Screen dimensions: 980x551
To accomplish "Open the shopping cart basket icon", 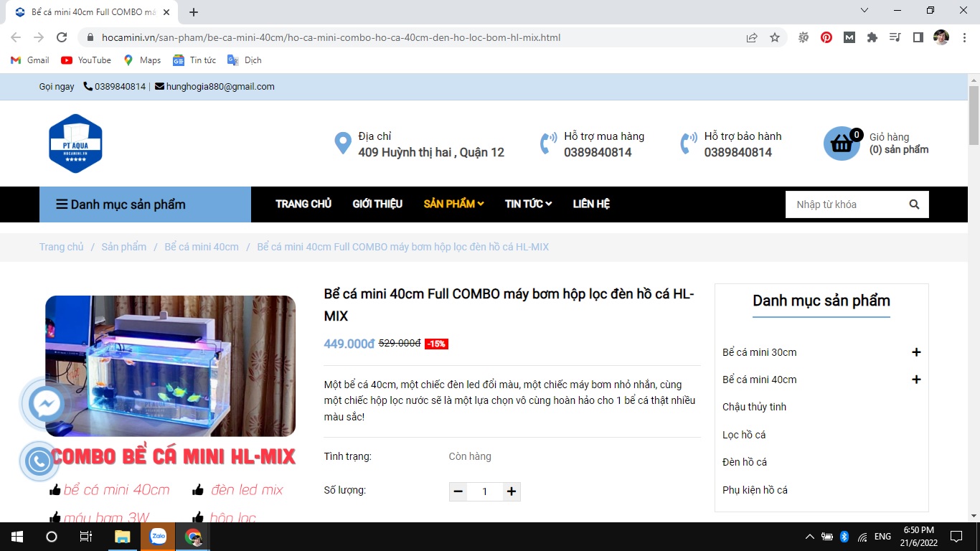I will (x=841, y=143).
